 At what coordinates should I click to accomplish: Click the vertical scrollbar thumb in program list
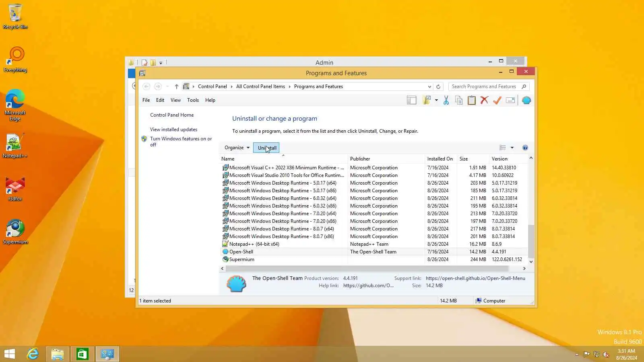[531, 241]
